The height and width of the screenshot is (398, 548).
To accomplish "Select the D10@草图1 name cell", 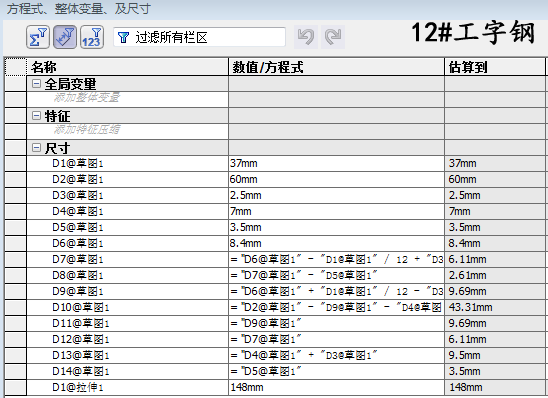I will [128, 308].
